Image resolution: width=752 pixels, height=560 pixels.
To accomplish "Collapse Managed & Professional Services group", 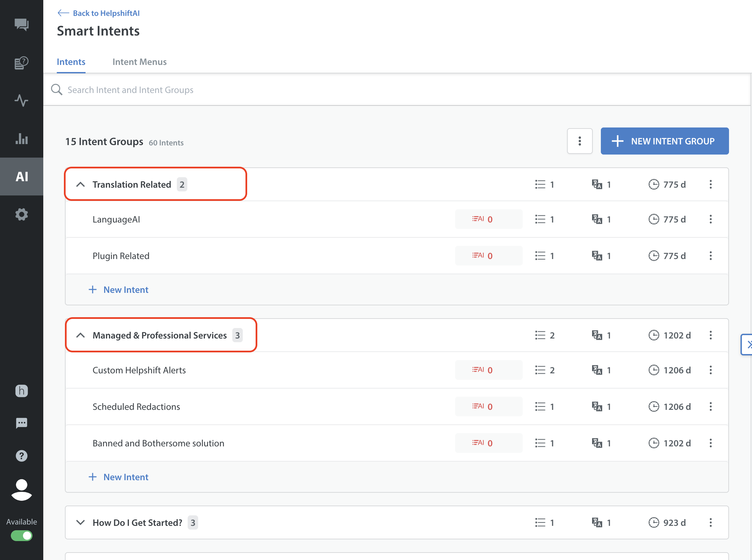I will [80, 335].
